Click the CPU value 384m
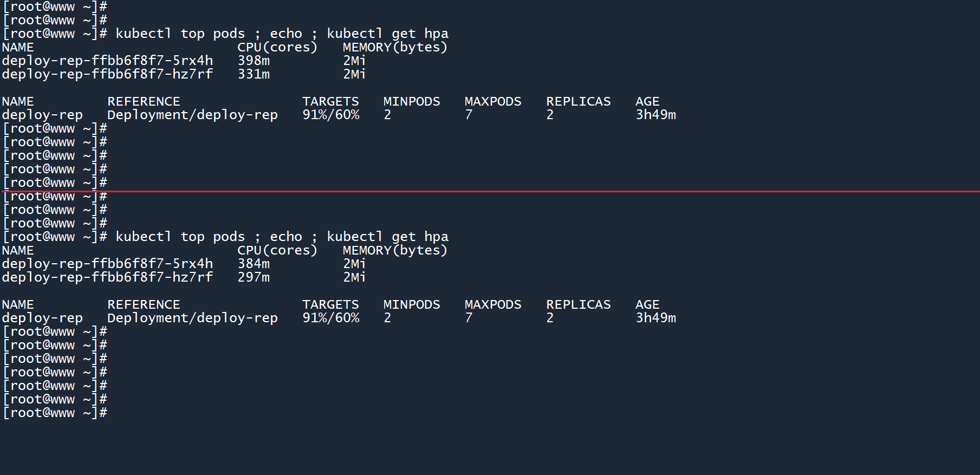Screen dimensions: 980x475 tap(254, 264)
